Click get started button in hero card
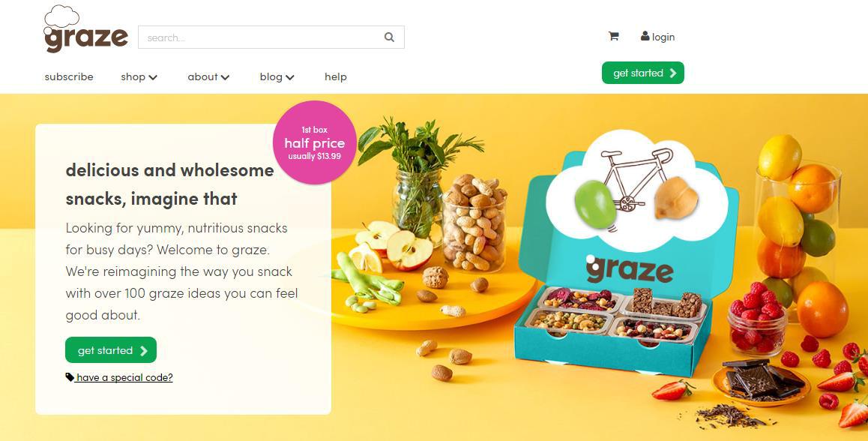 coord(111,350)
